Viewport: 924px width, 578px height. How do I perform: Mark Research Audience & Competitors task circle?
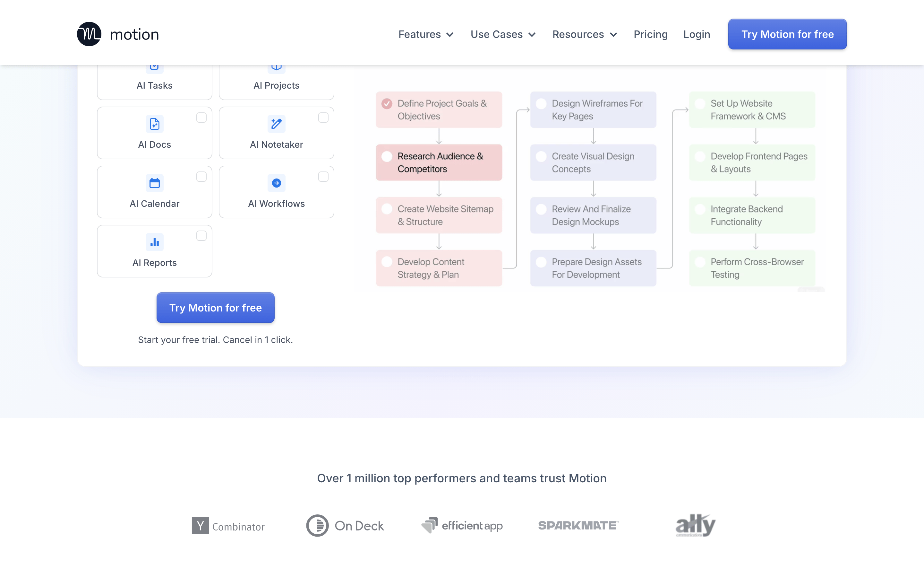pos(387,156)
